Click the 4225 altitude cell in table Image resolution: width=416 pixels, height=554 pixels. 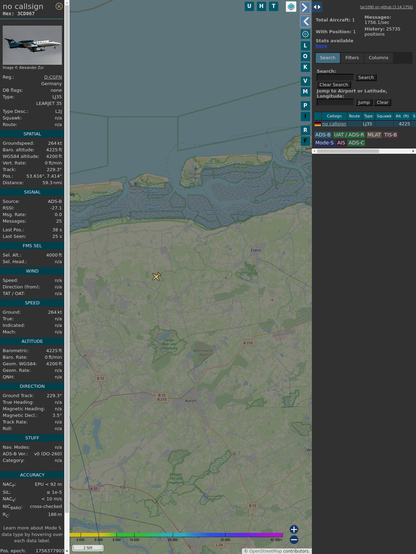click(x=404, y=124)
